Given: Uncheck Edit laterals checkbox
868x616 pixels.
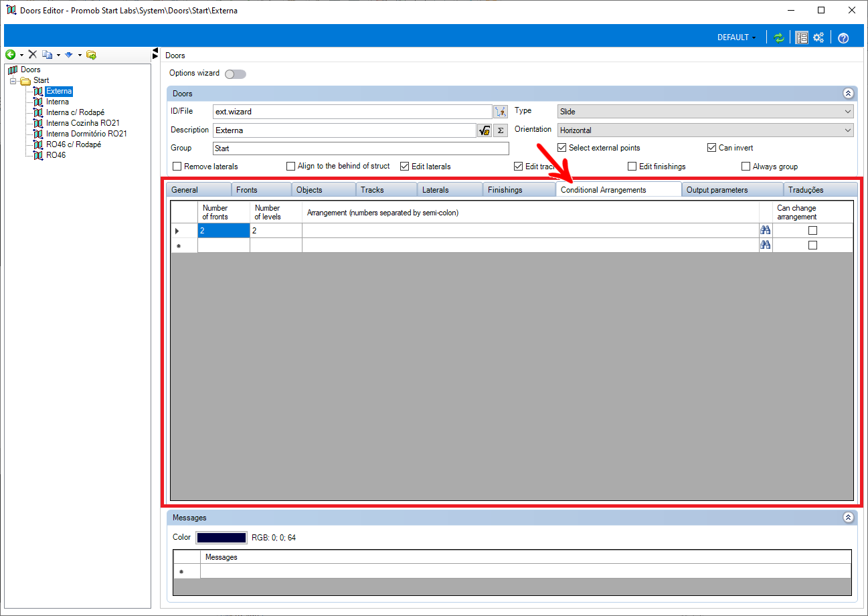Looking at the screenshot, I should coord(405,167).
